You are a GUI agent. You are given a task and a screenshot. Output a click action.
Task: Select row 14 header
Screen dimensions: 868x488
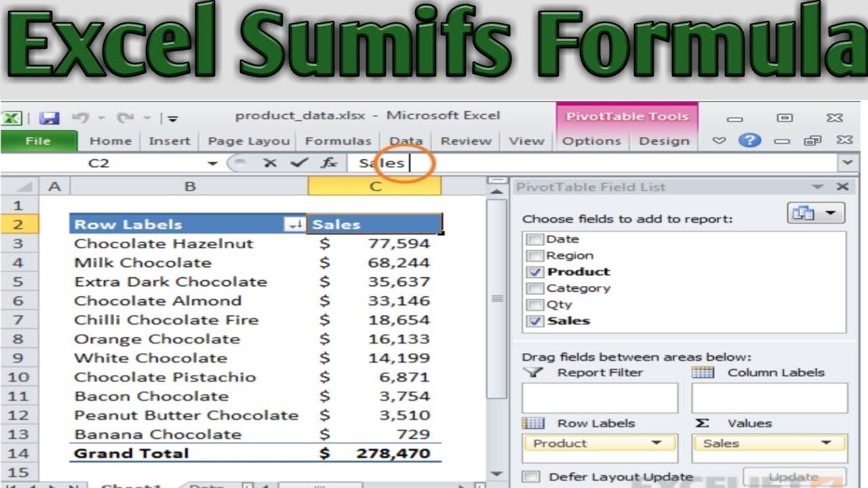(x=18, y=453)
